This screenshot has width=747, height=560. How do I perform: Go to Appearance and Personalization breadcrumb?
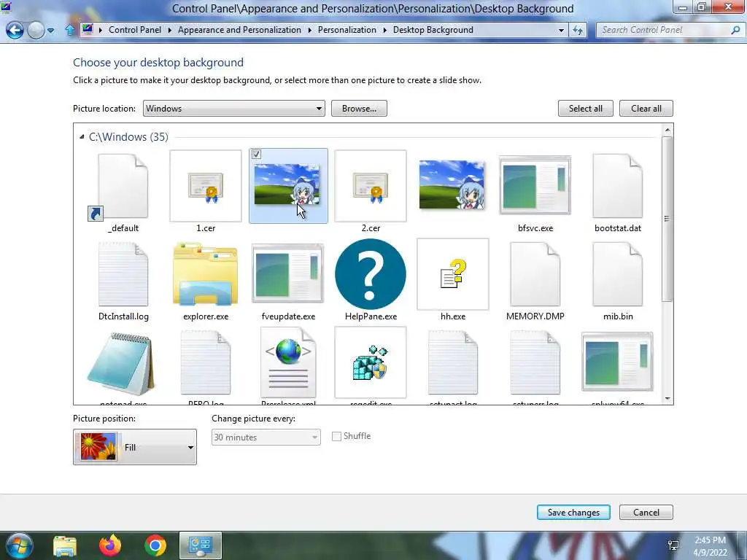[x=239, y=29]
